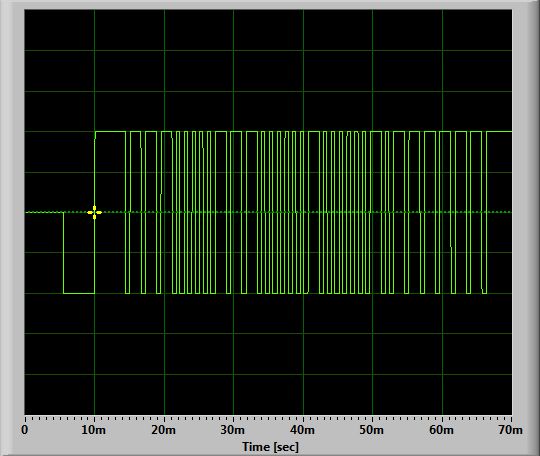Click the 20m time axis label
The image size is (540, 456).
pyautogui.click(x=164, y=430)
